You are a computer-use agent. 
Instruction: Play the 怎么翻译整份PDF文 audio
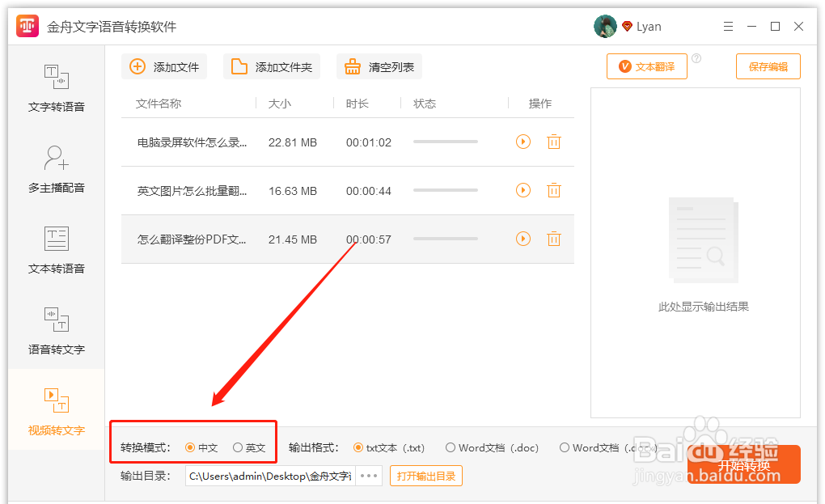[x=522, y=239]
